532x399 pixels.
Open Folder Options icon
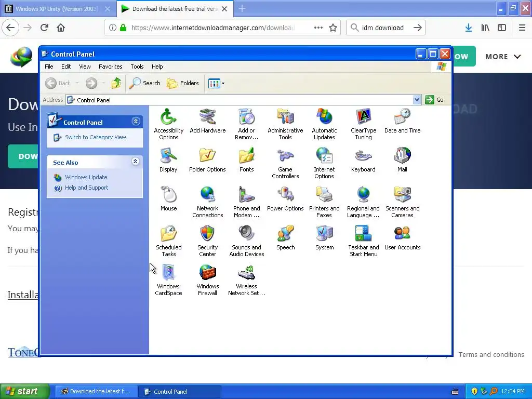pos(207,160)
